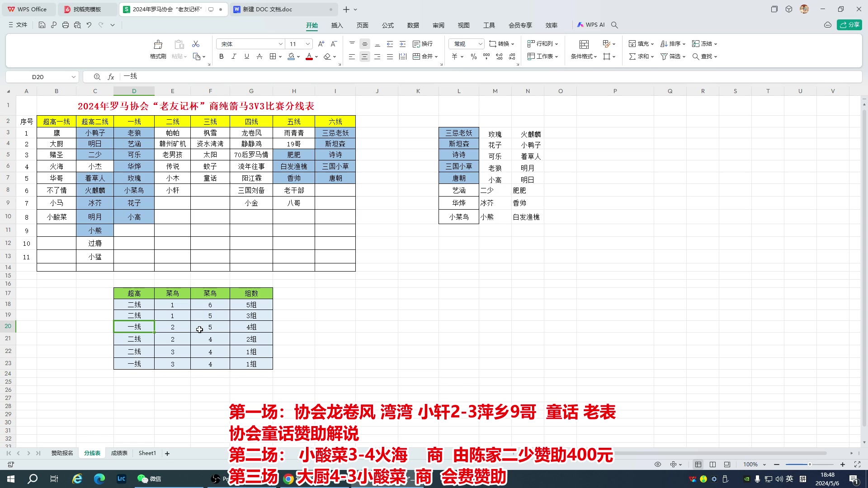Click the fullscreen icon in the status bar
Image resolution: width=868 pixels, height=488 pixels.
pos(857,464)
